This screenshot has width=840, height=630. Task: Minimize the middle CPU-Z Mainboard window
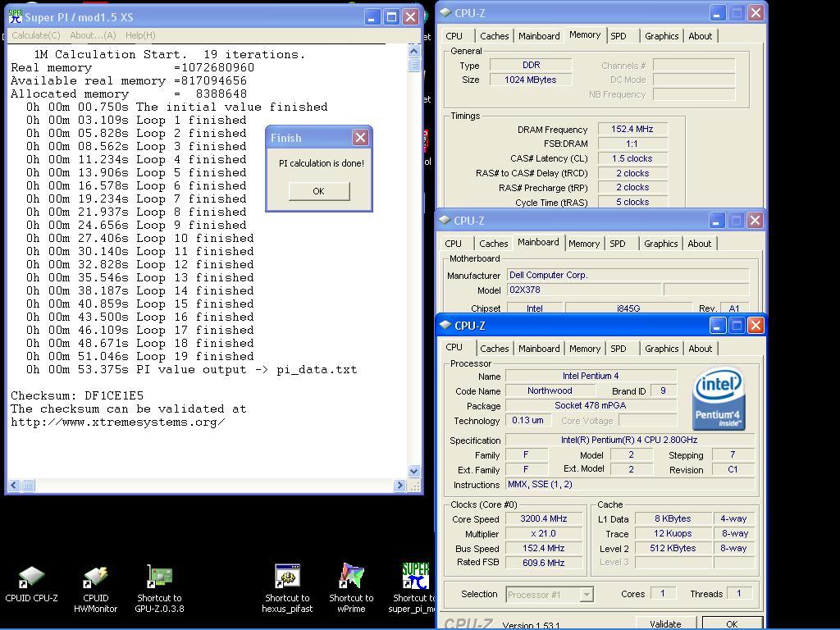pyautogui.click(x=717, y=220)
